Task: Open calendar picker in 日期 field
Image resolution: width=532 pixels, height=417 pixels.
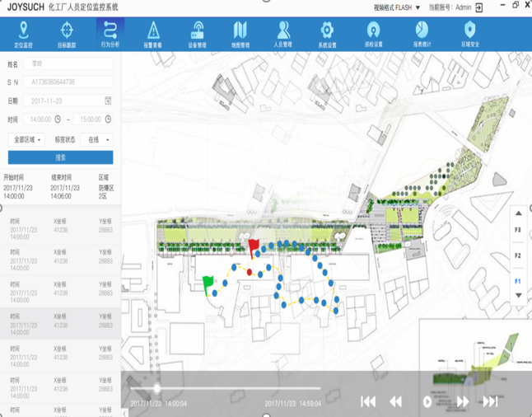Action: tap(108, 101)
